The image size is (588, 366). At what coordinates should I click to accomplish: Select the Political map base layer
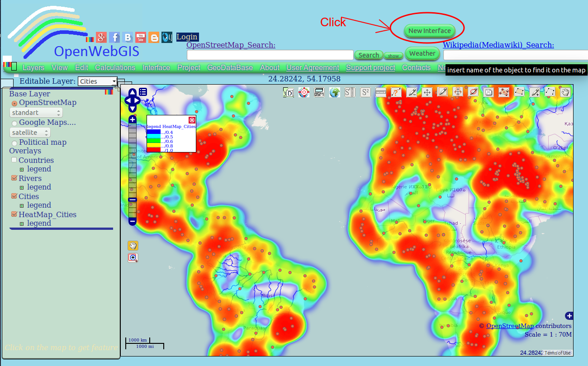coord(14,143)
